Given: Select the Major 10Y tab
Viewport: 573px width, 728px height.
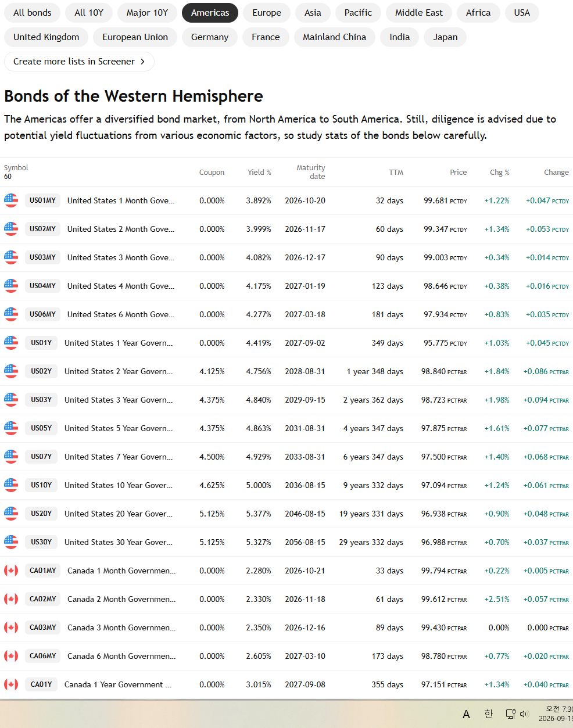Looking at the screenshot, I should [147, 13].
